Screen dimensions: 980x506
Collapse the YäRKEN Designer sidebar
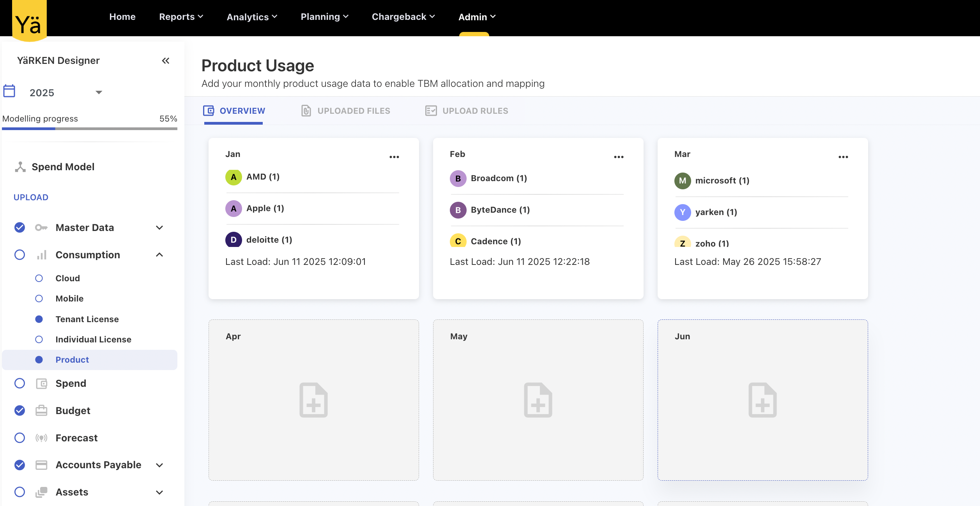[x=166, y=61]
